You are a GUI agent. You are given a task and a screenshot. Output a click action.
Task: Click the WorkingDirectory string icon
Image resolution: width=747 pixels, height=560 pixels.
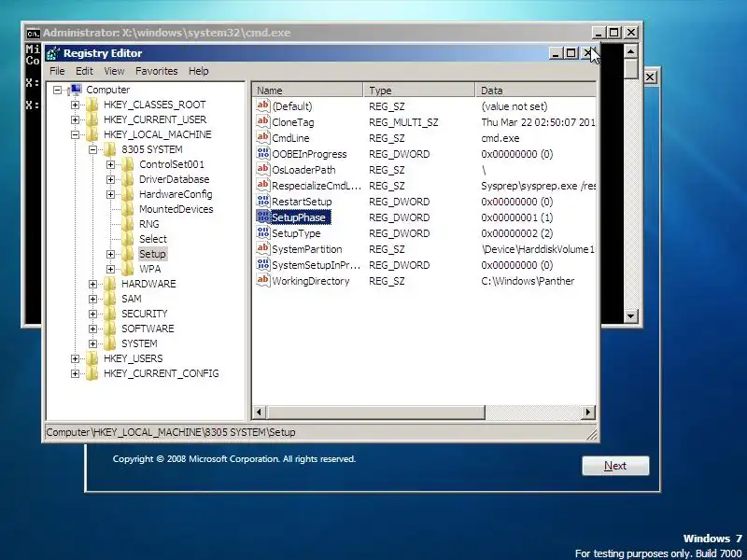coord(263,281)
